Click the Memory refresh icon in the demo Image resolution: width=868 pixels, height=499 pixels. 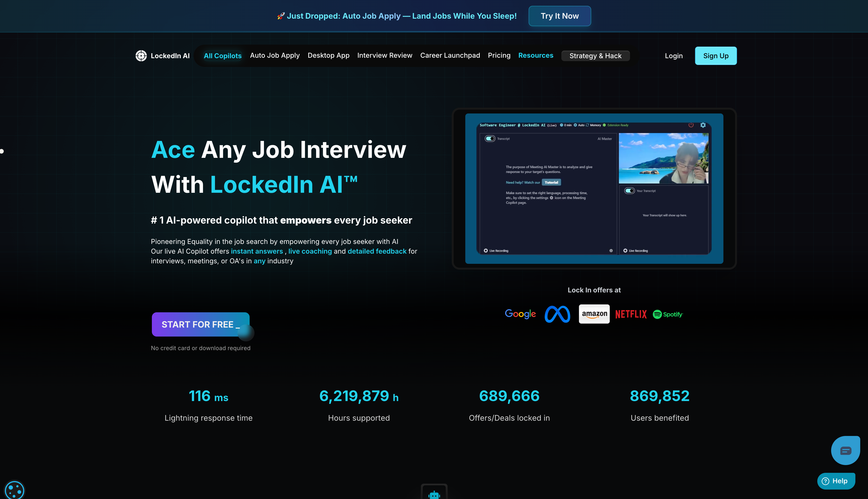click(x=587, y=125)
